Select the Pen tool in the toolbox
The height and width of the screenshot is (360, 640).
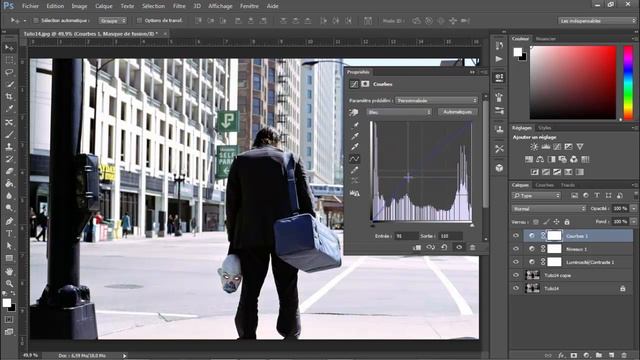click(9, 221)
